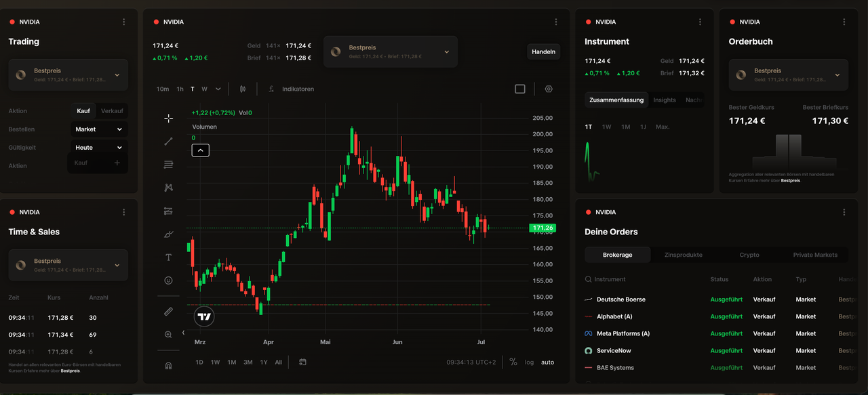Switch to Crypto orders tab
This screenshot has width=868, height=395.
click(749, 255)
